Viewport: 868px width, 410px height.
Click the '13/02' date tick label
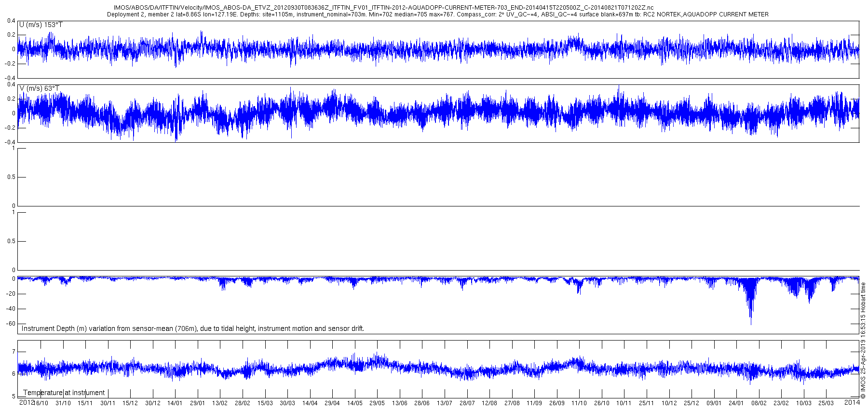[220, 403]
